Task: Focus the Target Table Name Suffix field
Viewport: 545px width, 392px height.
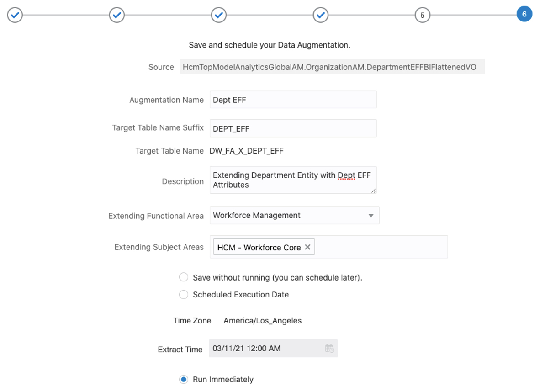Action: (x=293, y=128)
